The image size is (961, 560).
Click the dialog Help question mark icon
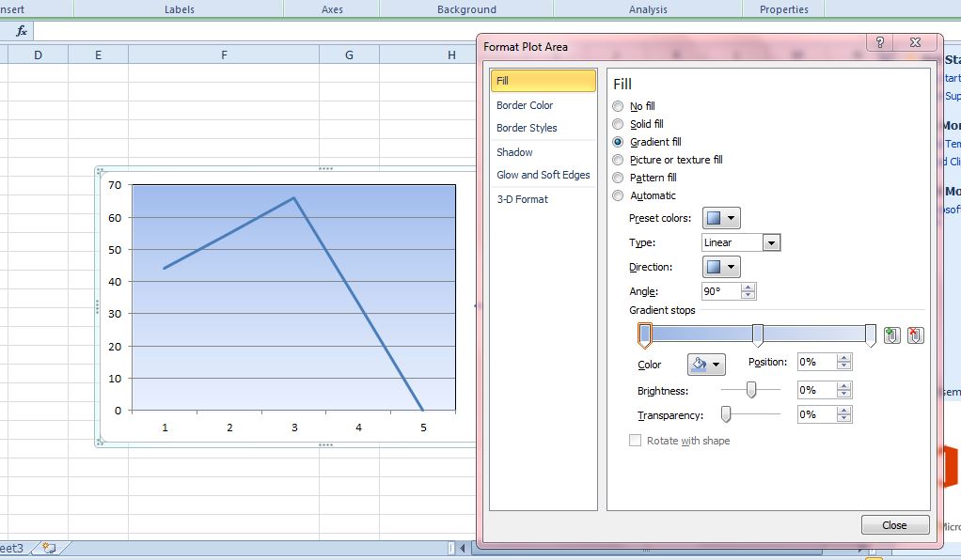[879, 43]
